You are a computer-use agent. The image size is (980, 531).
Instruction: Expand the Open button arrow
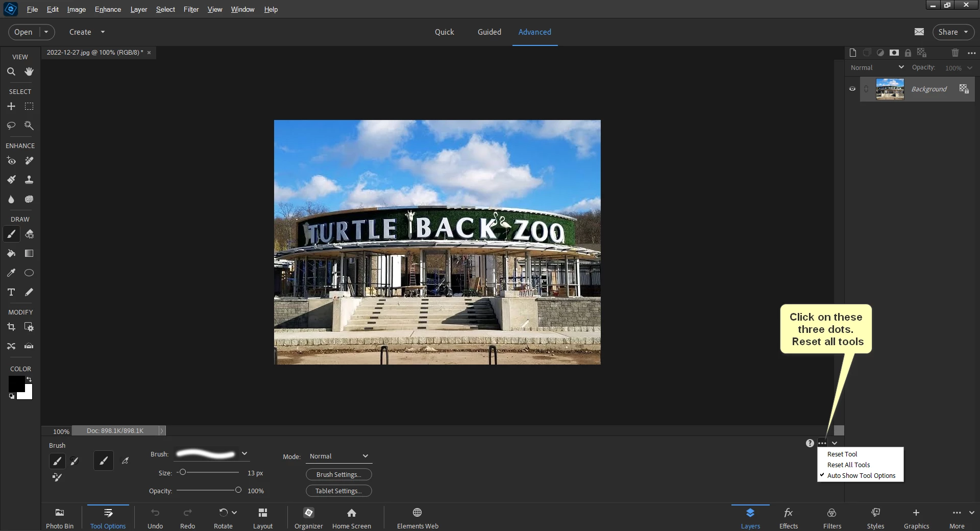click(46, 32)
